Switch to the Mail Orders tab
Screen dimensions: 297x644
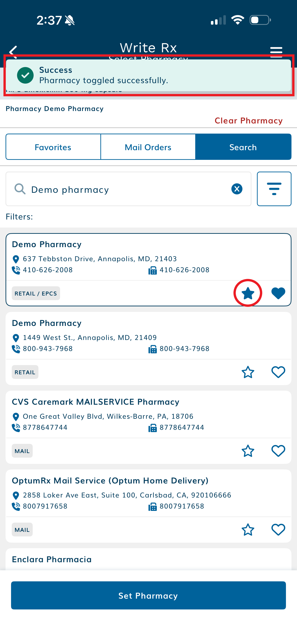(x=148, y=147)
